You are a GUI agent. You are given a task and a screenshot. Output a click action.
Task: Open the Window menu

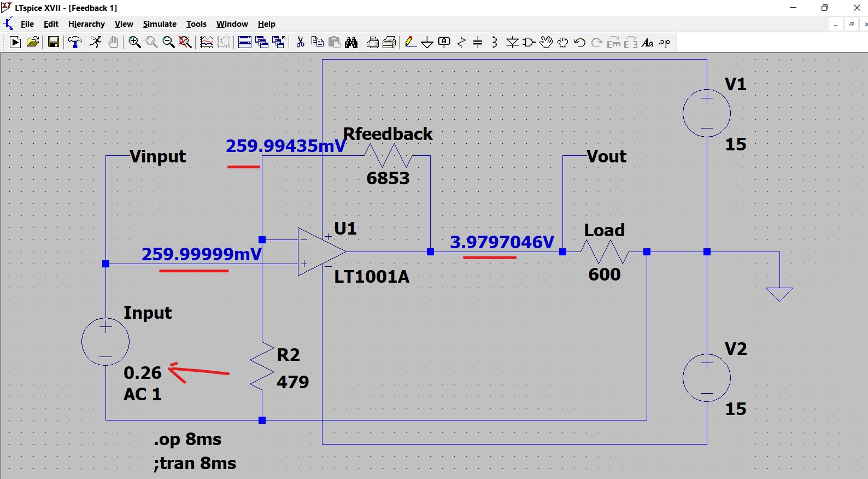pos(232,24)
